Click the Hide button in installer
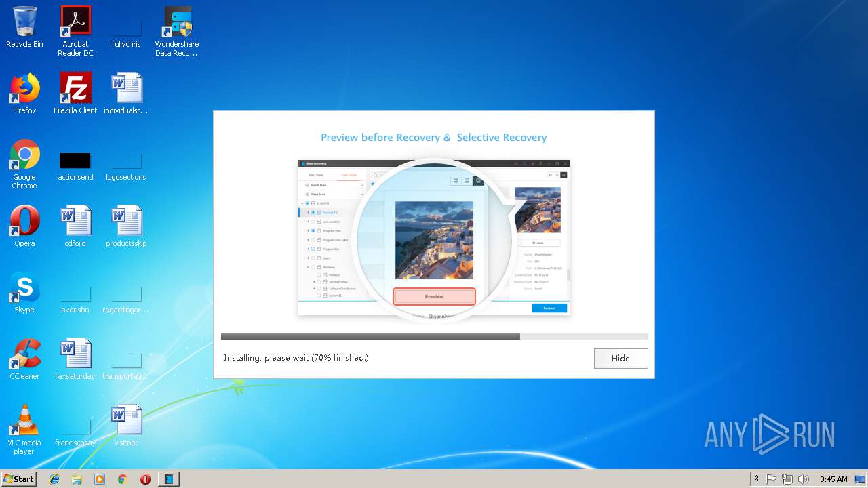Screen dimensions: 868x488 click(x=620, y=359)
